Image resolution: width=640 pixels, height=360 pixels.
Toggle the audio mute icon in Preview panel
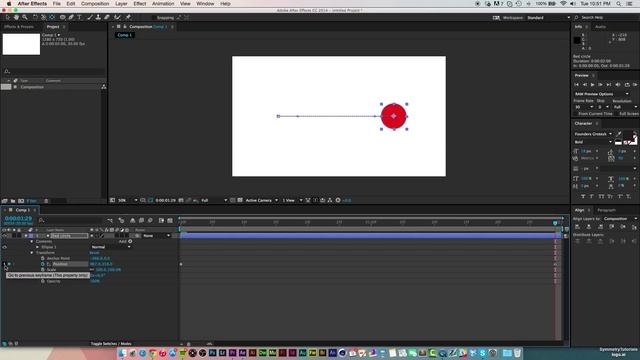[618, 84]
